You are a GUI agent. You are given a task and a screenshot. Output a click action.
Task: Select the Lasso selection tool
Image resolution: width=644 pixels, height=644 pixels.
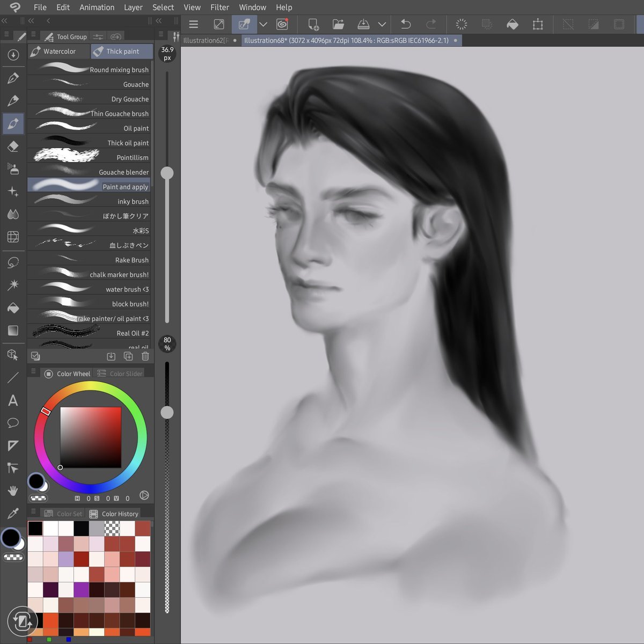click(x=13, y=262)
